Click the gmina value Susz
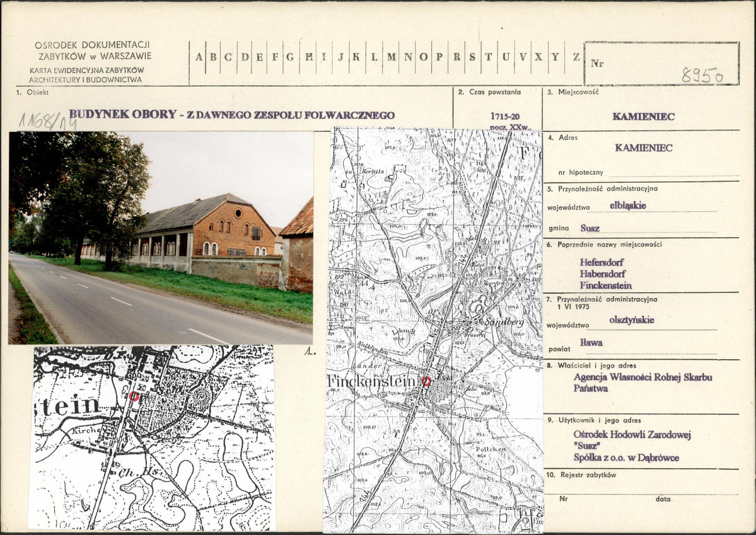 590,228
